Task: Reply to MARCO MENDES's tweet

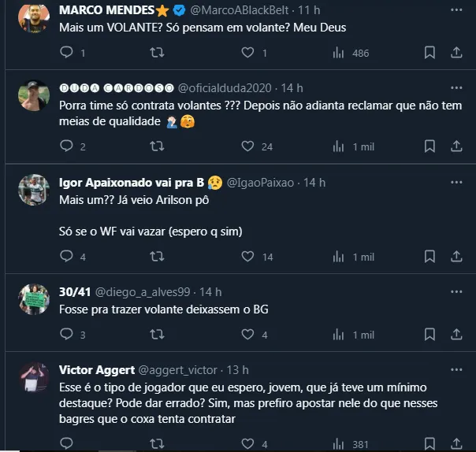Action: pyautogui.click(x=67, y=53)
